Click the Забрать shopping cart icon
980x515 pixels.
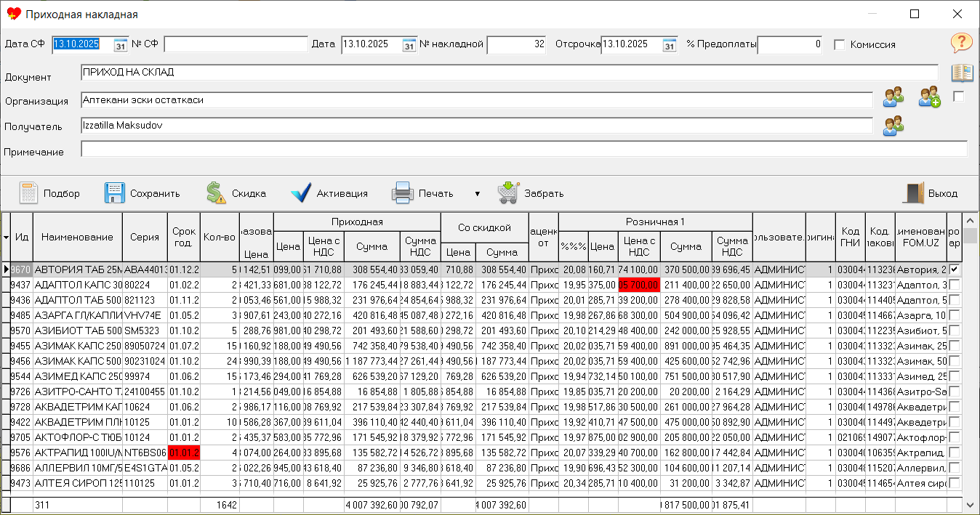(x=508, y=193)
